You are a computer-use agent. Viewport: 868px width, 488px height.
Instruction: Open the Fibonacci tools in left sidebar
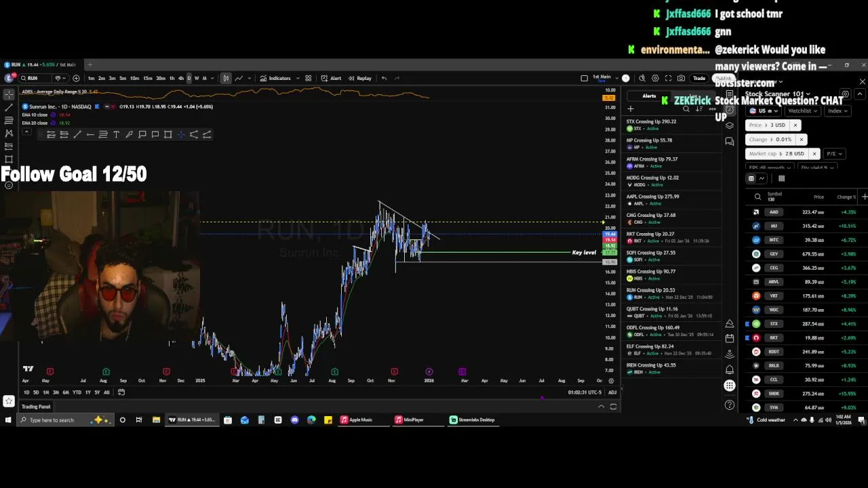point(9,120)
